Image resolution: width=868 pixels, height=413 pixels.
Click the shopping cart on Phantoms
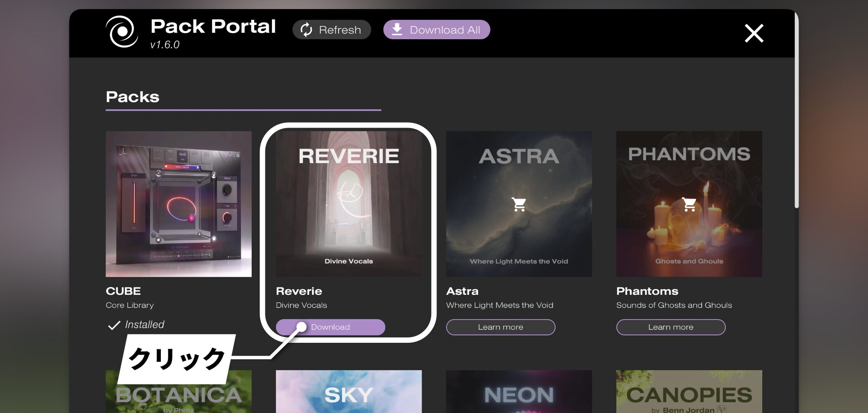pos(689,204)
